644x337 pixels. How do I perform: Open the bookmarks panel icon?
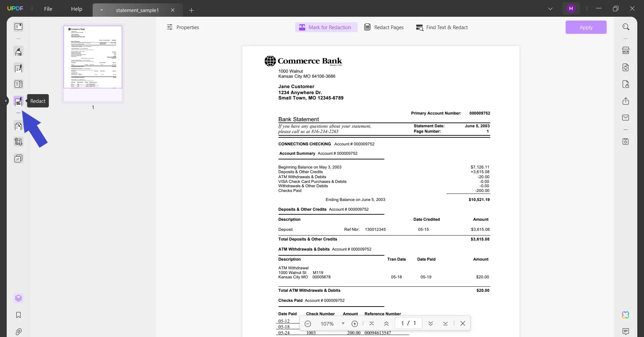tap(18, 315)
